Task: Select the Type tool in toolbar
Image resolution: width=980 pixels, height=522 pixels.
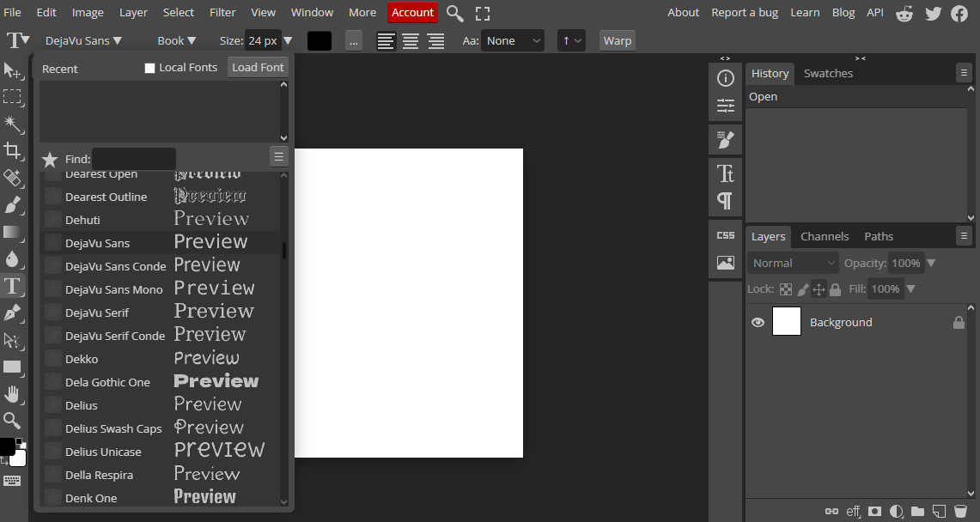Action: coord(12,286)
